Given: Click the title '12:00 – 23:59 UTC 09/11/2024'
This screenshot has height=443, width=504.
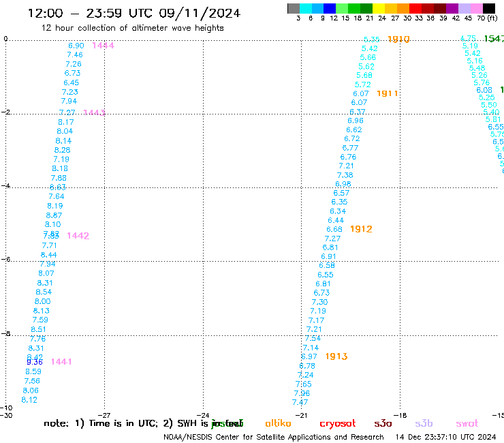Looking at the screenshot, I should (134, 14).
